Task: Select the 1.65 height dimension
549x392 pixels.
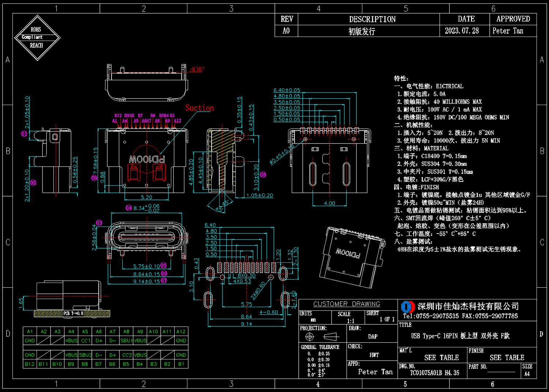Action: pyautogui.click(x=21, y=302)
